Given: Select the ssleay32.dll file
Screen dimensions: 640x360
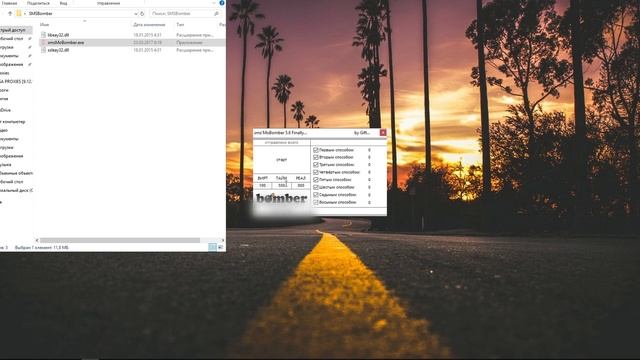Looking at the screenshot, I should (58, 50).
